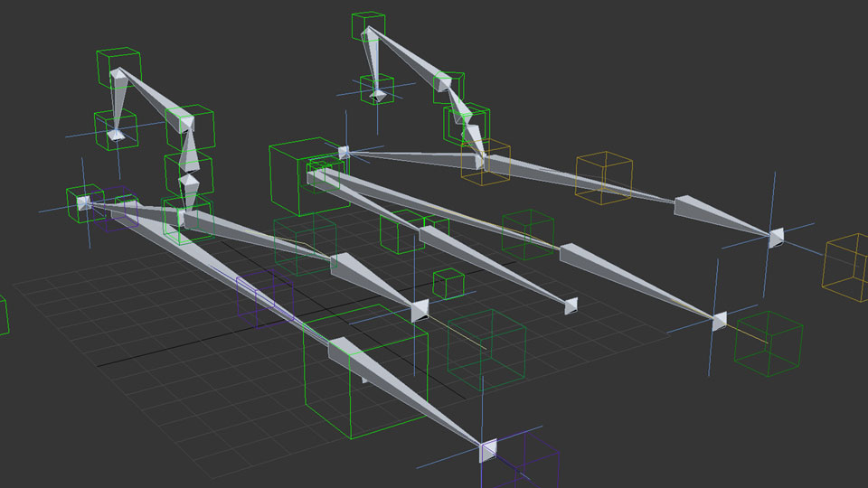Click the far leg's foot bone tip
The image size is (868, 488).
(x=378, y=94)
